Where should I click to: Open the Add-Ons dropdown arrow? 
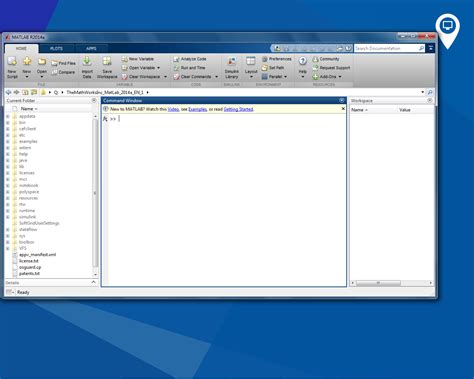click(340, 77)
